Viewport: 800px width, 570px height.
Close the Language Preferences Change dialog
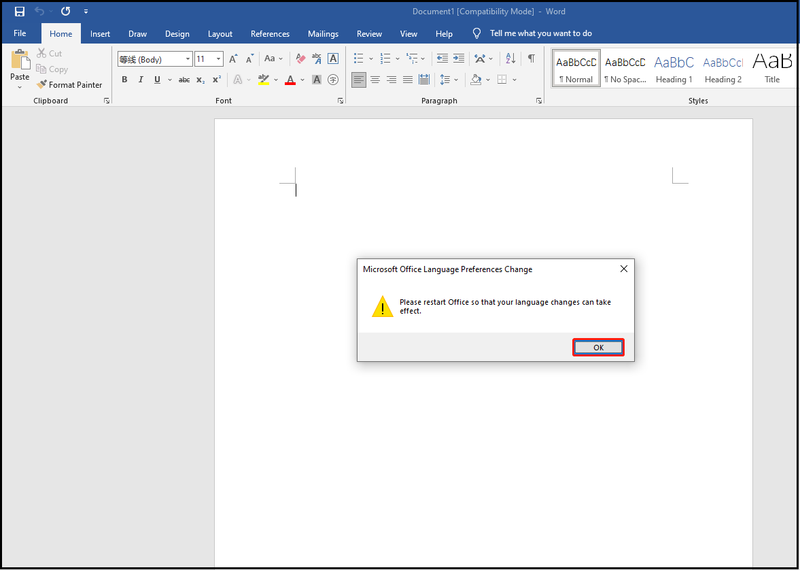point(623,269)
